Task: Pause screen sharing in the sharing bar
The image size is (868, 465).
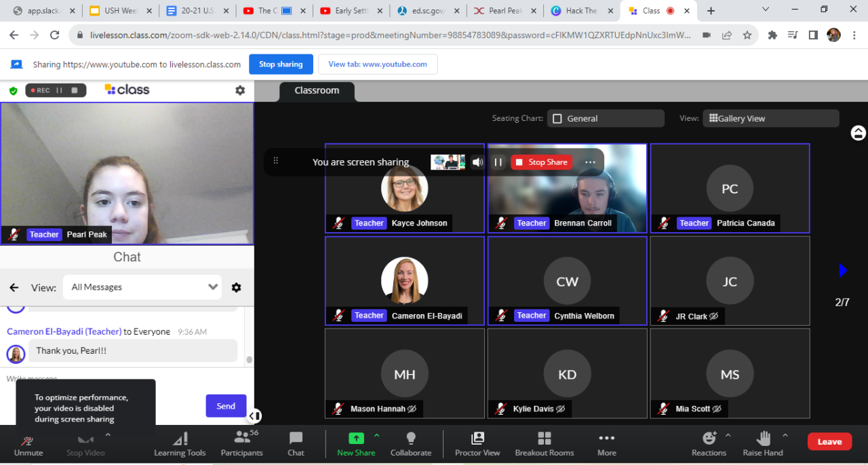Action: [498, 162]
